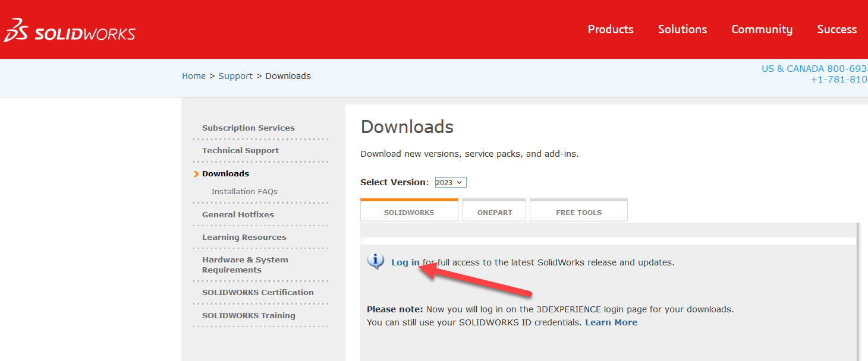Open the Community menu
The height and width of the screenshot is (361, 868).
[x=762, y=29]
